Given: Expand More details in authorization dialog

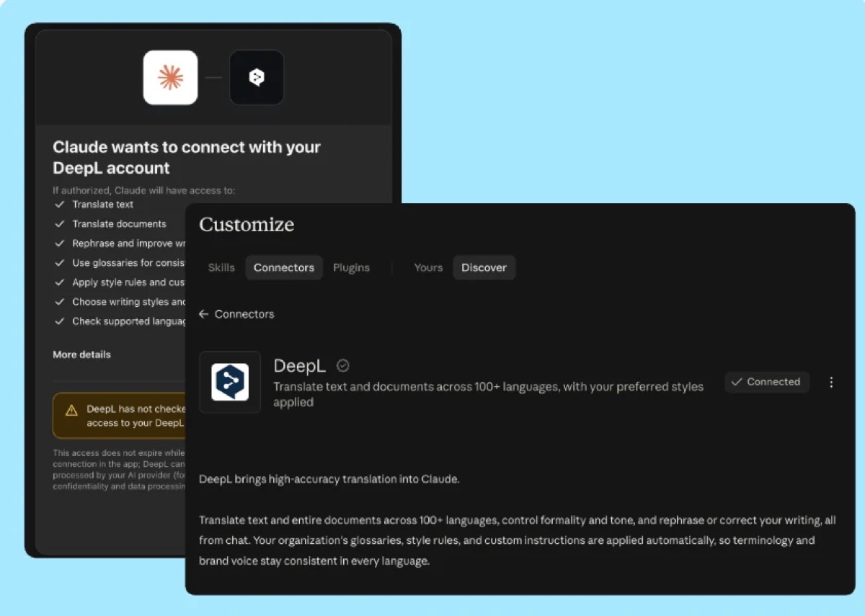Looking at the screenshot, I should pyautogui.click(x=81, y=354).
